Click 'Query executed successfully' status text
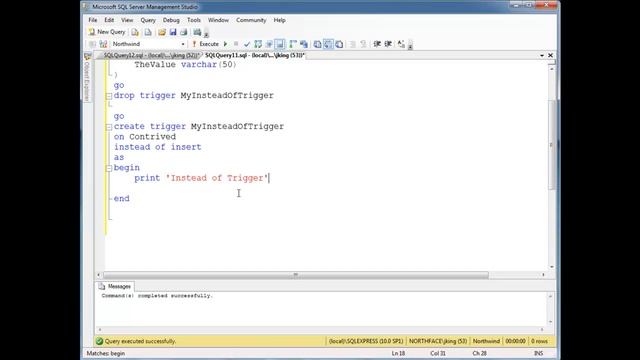Screen dimensions: 640x360 [x=140, y=341]
